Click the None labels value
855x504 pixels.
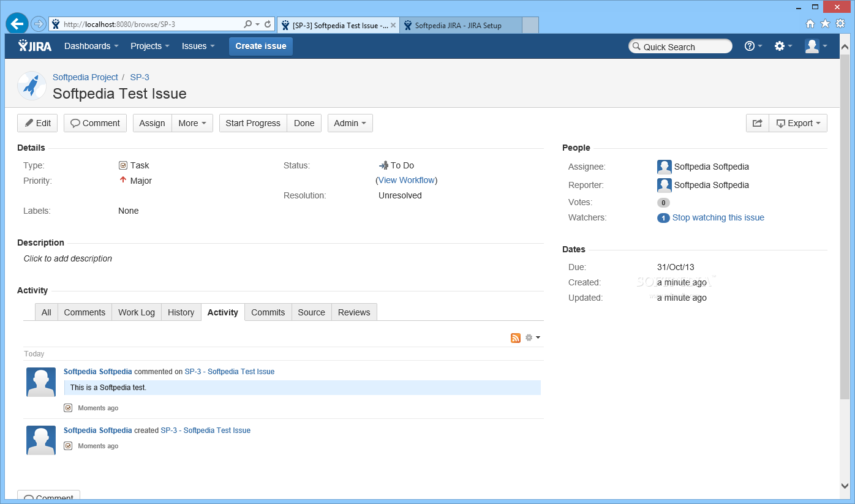click(x=129, y=211)
